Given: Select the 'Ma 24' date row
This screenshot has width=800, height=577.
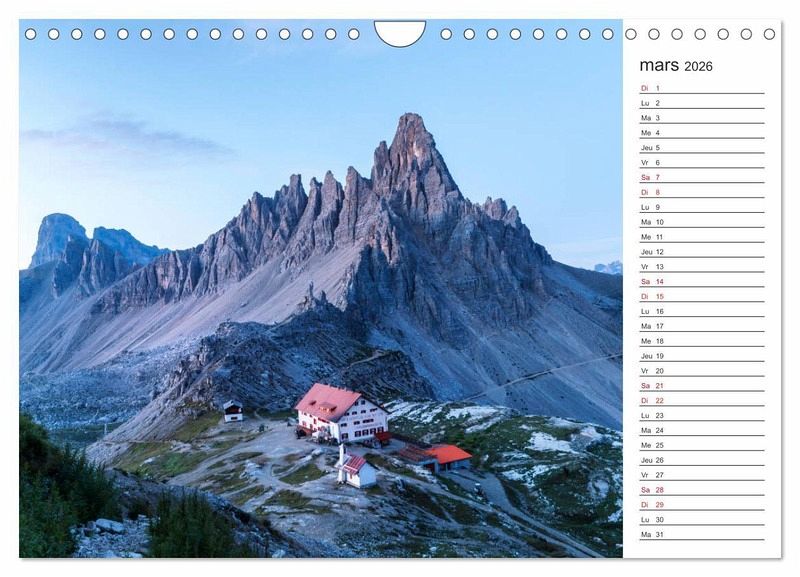Looking at the screenshot, I should 702,430.
